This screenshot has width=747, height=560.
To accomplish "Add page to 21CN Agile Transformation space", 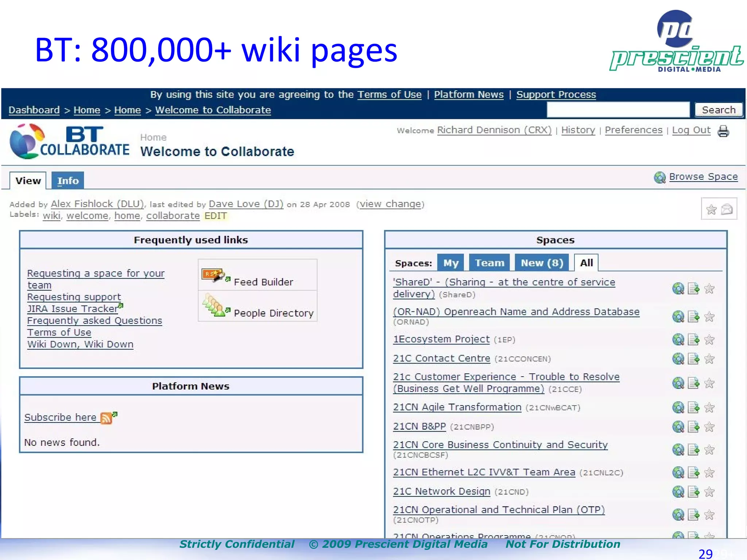I will click(x=693, y=407).
